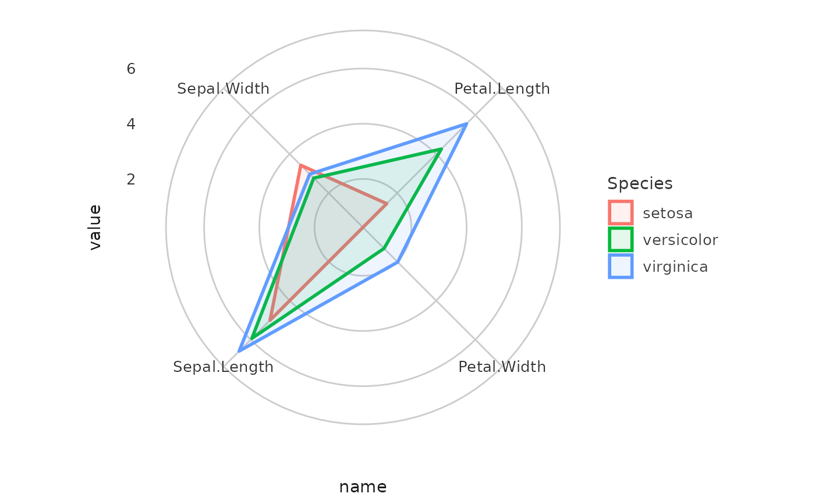This screenshot has height=504, width=815.
Task: Click the vertical "value" axis title
Action: coord(95,227)
